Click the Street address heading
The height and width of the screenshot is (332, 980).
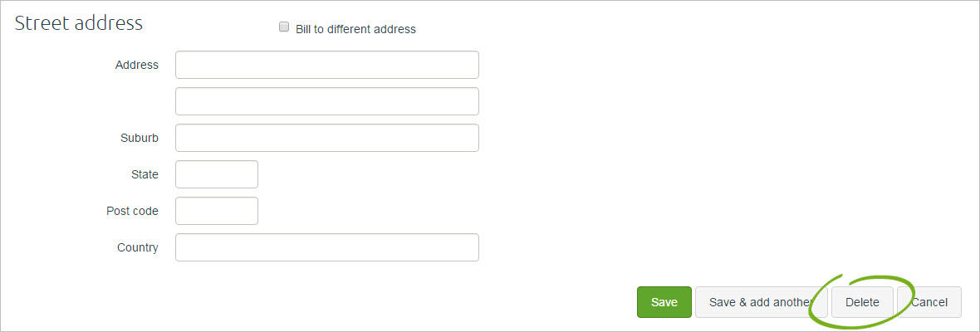click(x=79, y=23)
